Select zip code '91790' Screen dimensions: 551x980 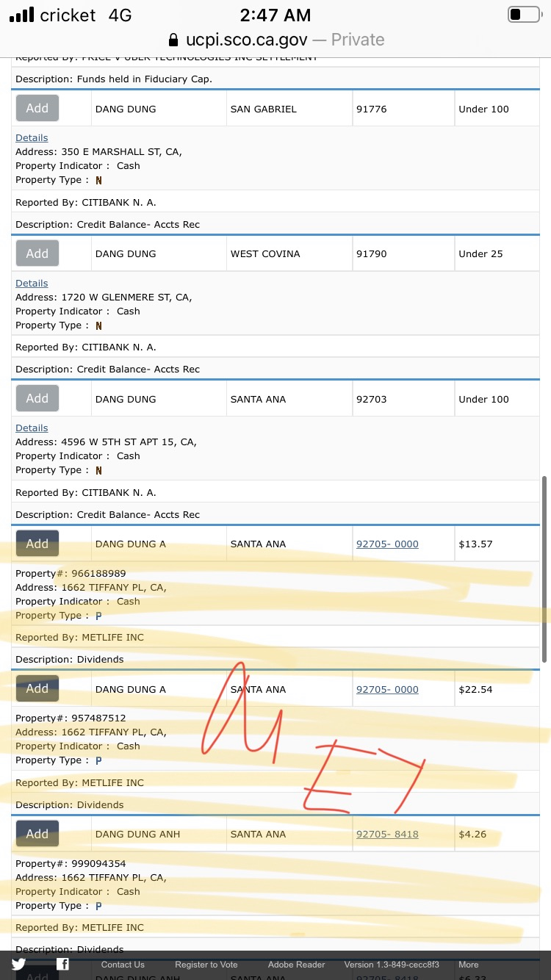tap(371, 253)
